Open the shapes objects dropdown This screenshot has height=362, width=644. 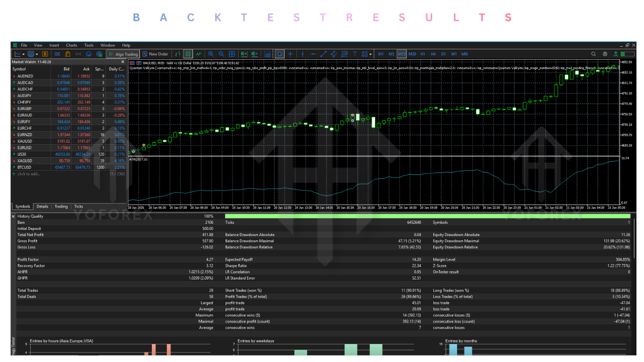(365, 54)
